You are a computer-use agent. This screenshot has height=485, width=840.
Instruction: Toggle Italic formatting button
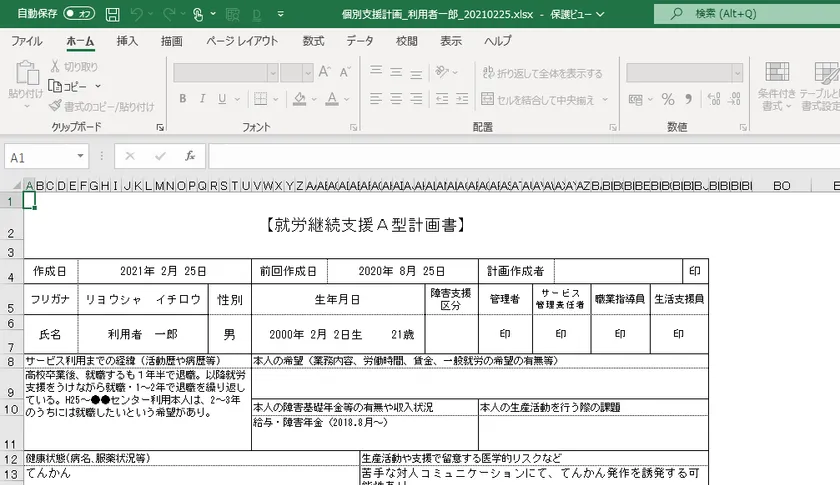(x=201, y=100)
